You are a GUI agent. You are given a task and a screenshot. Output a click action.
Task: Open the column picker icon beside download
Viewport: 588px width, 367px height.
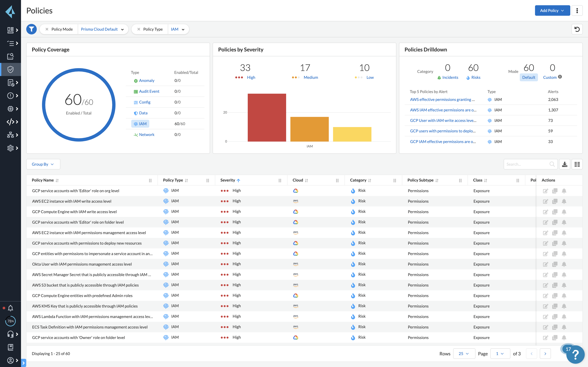577,164
